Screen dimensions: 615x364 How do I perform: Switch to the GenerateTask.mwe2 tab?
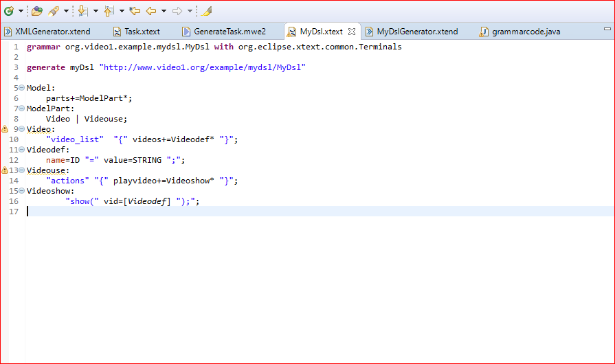pyautogui.click(x=230, y=32)
